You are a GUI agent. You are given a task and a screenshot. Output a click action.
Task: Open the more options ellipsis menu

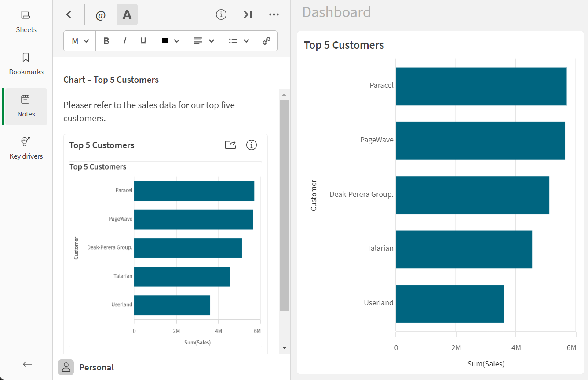point(274,14)
